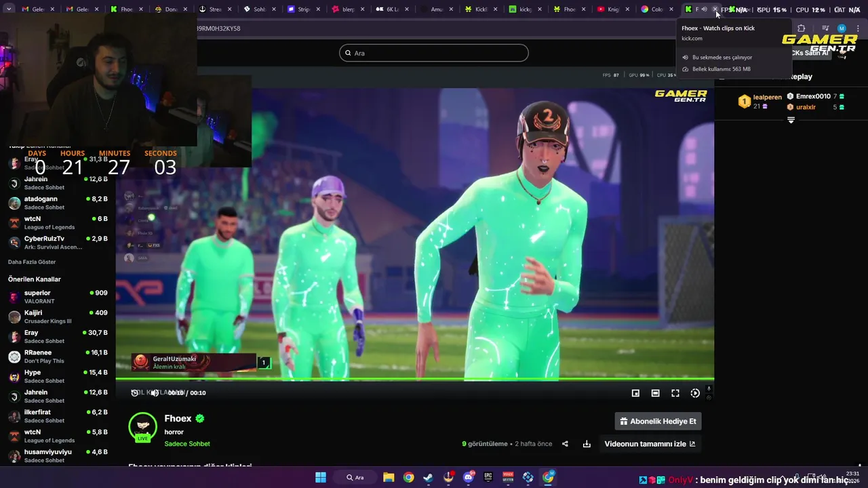
Task: Open the mini player from the player bar
Action: [x=635, y=393]
